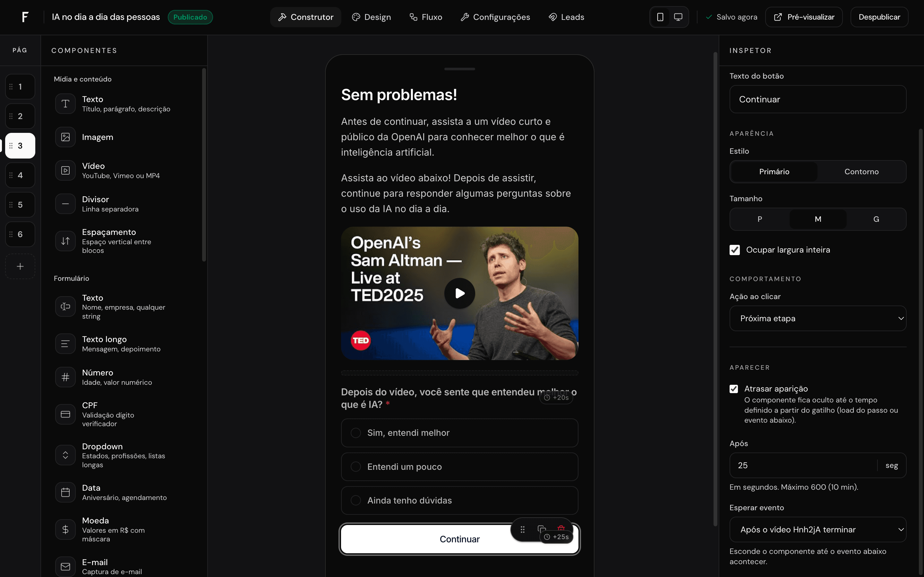The width and height of the screenshot is (924, 577).
Task: Switch to mobile preview icon
Action: [660, 17]
